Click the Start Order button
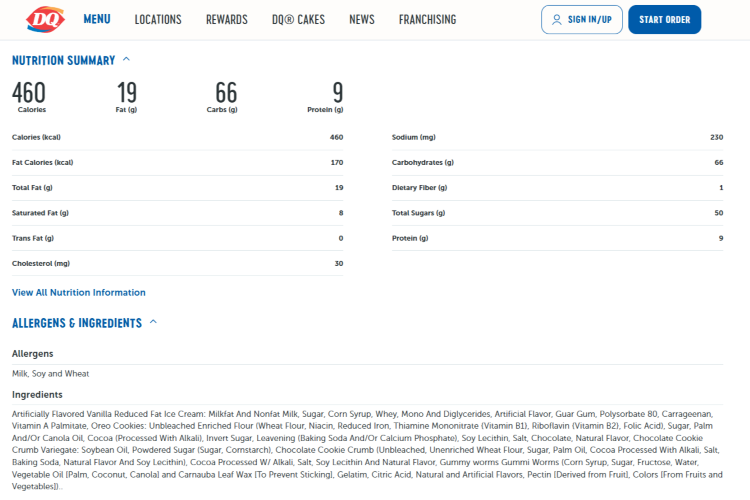Viewport: 750px width, 500px height. 664,20
